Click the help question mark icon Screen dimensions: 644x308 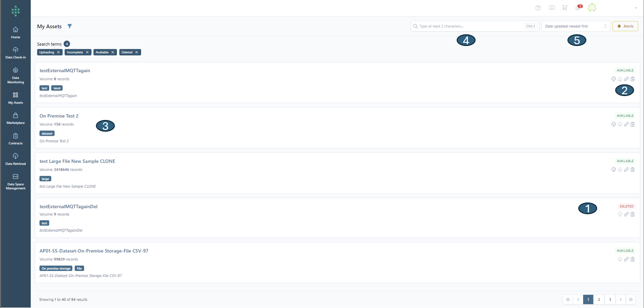(x=538, y=8)
